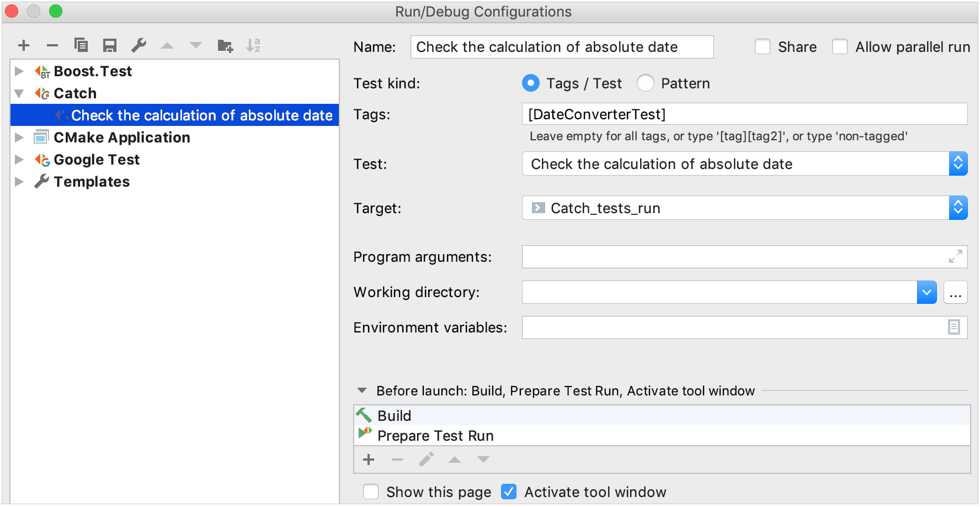The image size is (980, 507).
Task: Save configuration using the floppy disk icon
Action: (x=110, y=45)
